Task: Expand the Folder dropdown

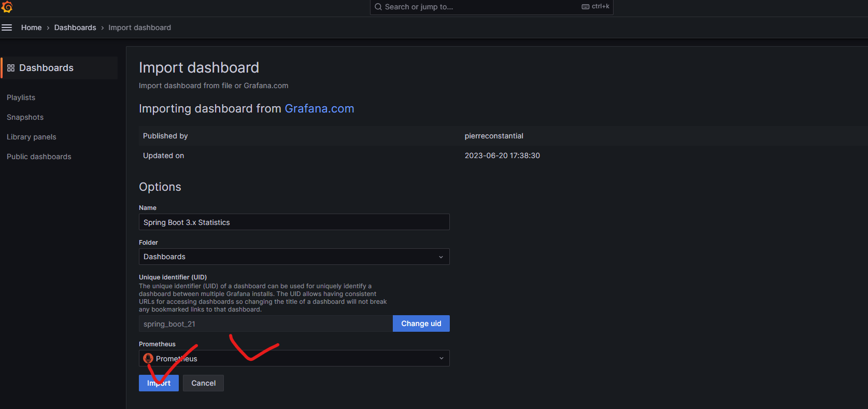Action: tap(294, 257)
